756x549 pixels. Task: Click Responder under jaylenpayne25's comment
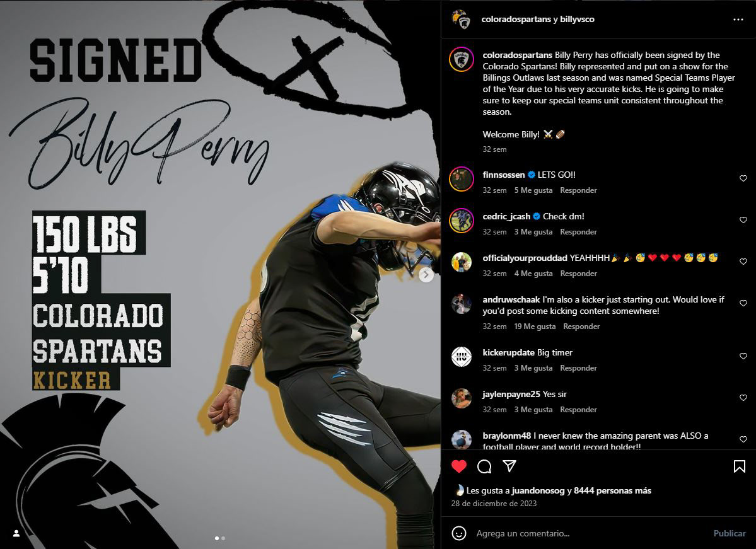578,409
